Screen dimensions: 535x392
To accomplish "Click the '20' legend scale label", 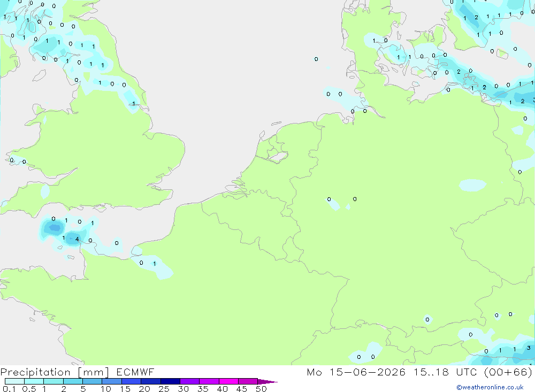I will (144, 389).
